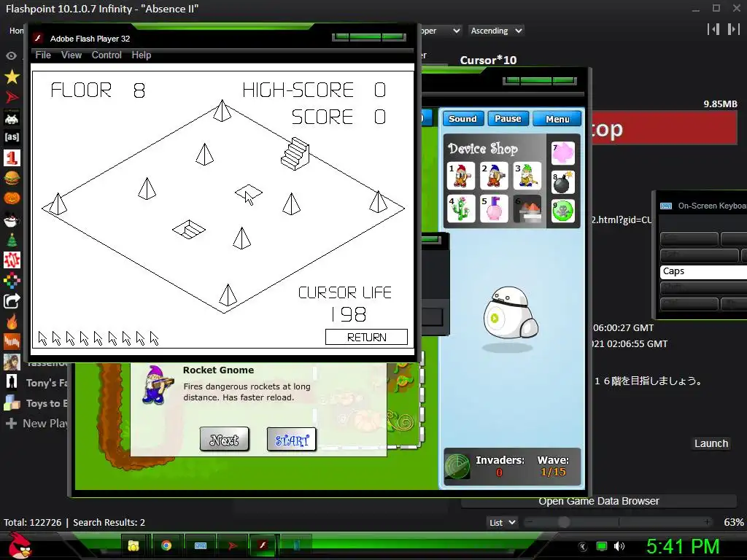Open the List layout dropdown
The width and height of the screenshot is (747, 560).
(502, 522)
